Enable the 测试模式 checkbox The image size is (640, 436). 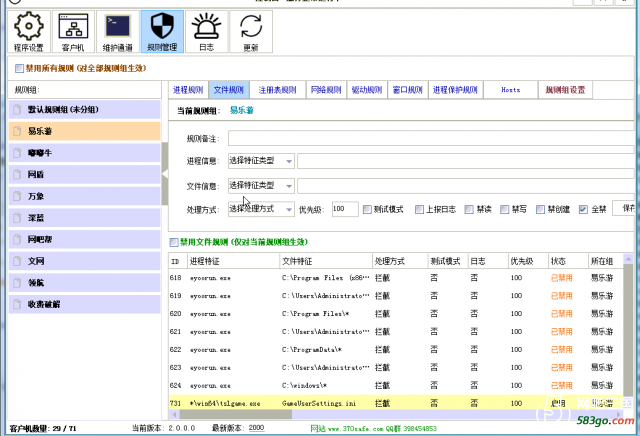click(367, 209)
